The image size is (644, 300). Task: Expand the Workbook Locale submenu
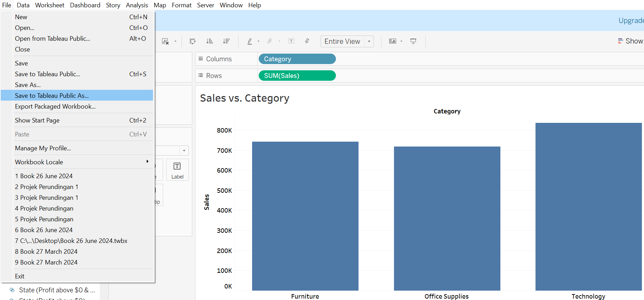77,162
